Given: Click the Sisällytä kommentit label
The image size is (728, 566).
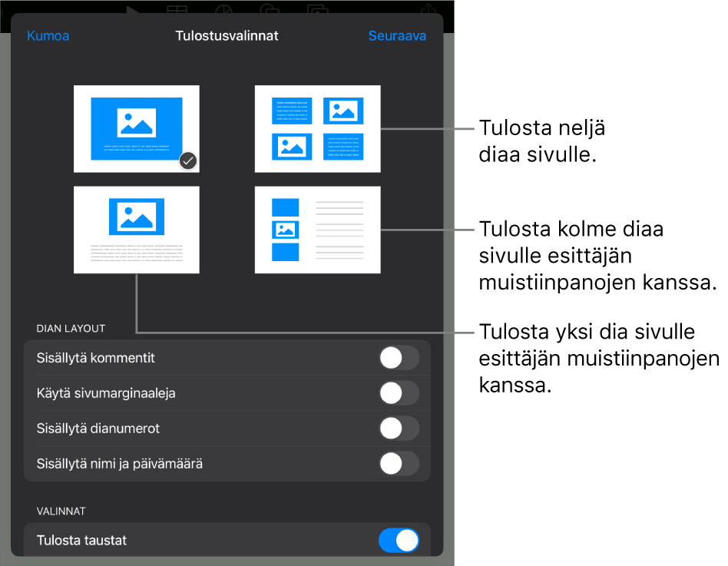Looking at the screenshot, I should pyautogui.click(x=96, y=358).
